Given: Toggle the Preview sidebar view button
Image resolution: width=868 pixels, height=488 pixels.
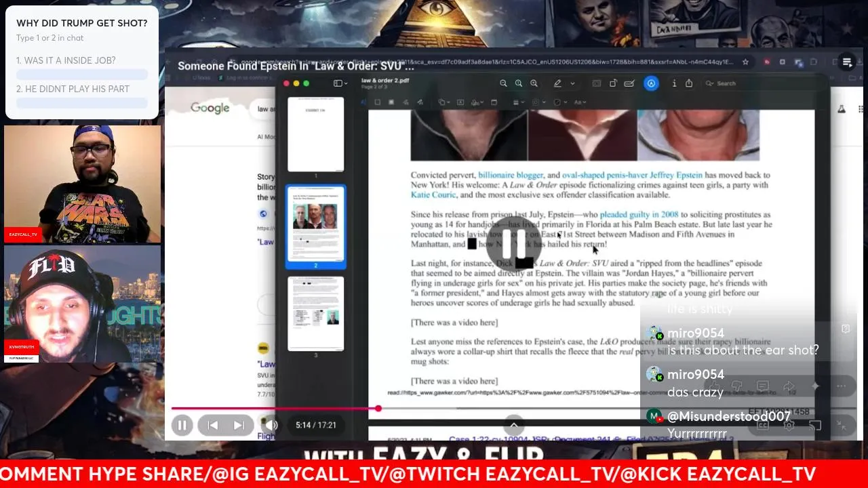Looking at the screenshot, I should pyautogui.click(x=338, y=83).
